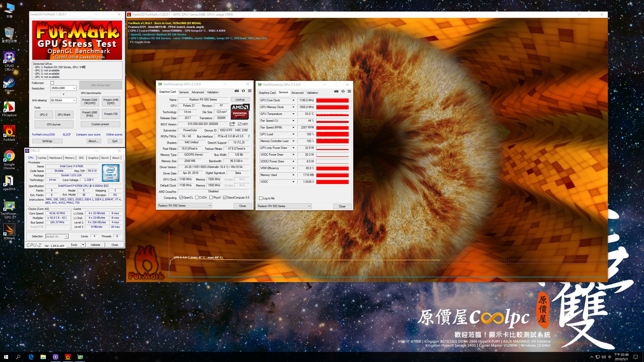Open File Explorer from the taskbar
This screenshot has height=362, width=644.
(x=43, y=357)
